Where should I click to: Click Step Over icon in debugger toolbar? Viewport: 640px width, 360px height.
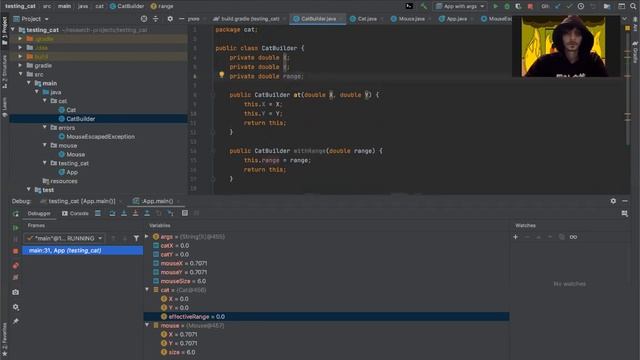112,213
